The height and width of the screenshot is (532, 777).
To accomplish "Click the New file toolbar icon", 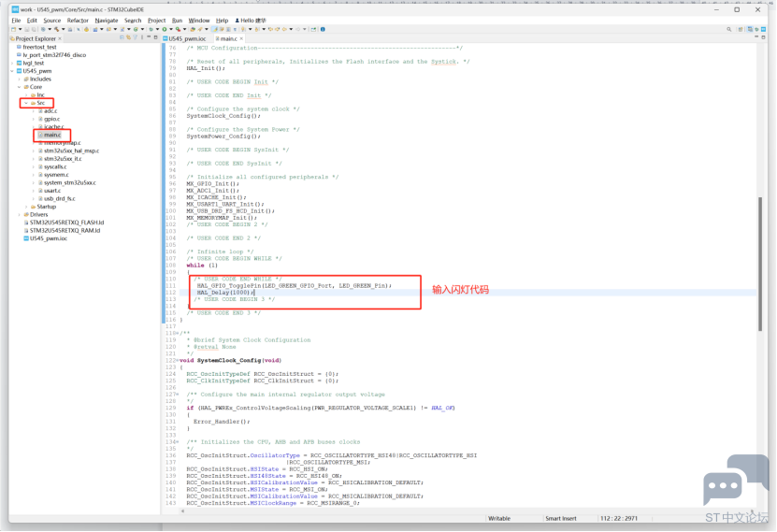I will click(13, 29).
